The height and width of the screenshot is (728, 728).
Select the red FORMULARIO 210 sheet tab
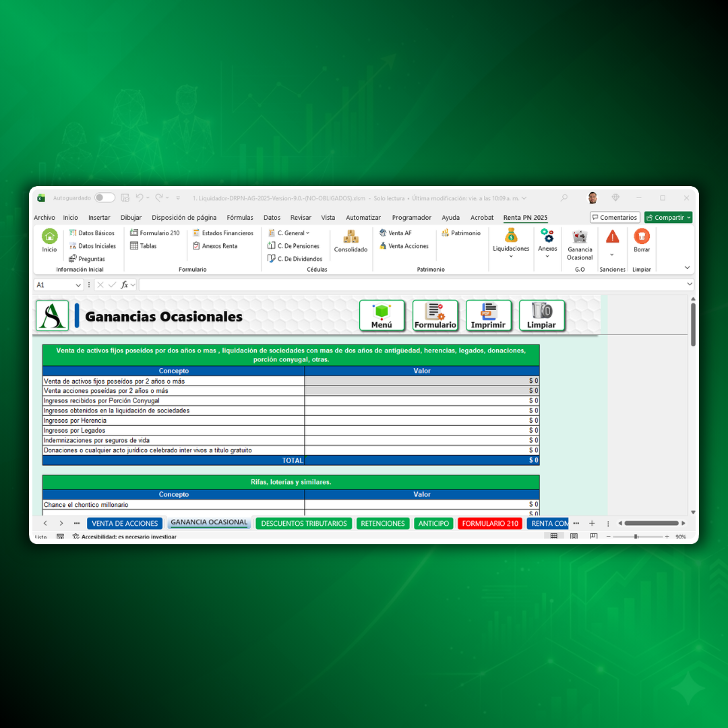point(490,524)
